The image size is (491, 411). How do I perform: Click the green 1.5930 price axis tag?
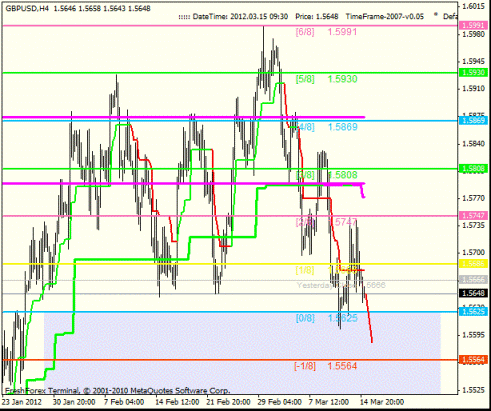[473, 72]
